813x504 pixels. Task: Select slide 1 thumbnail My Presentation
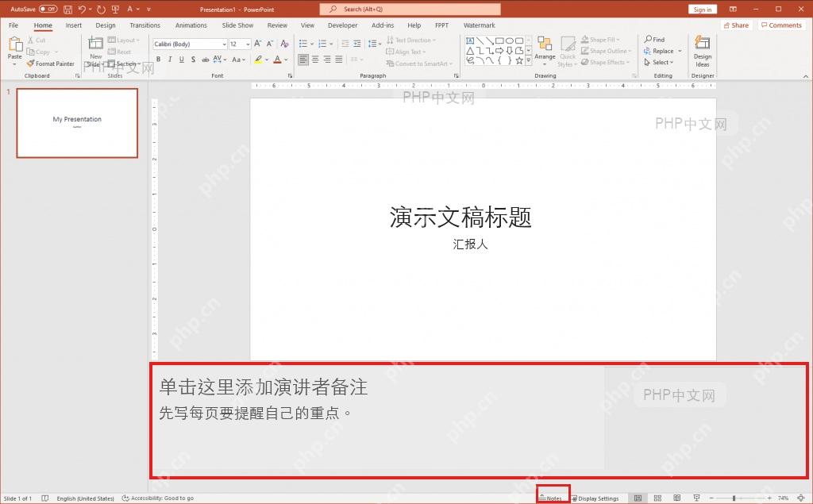(77, 123)
